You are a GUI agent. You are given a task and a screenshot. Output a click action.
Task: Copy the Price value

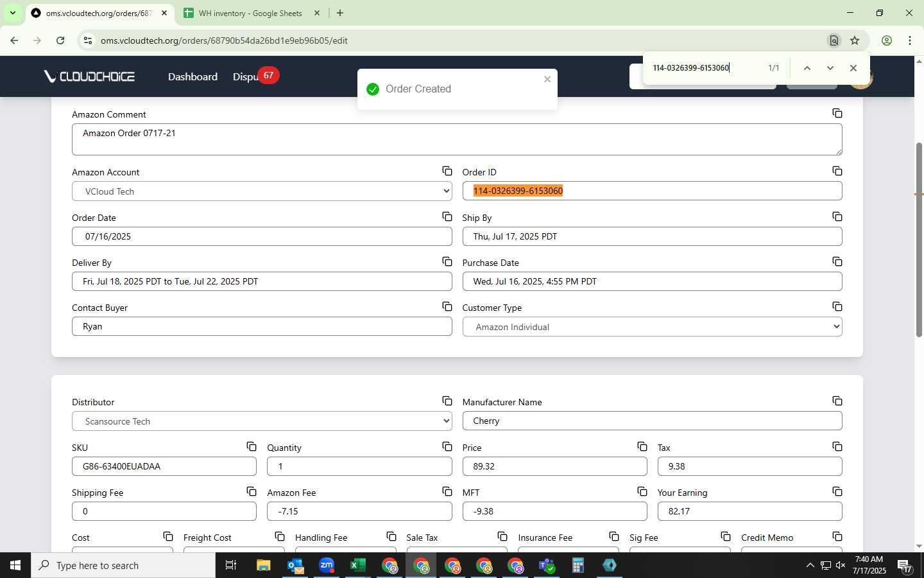[x=642, y=446]
